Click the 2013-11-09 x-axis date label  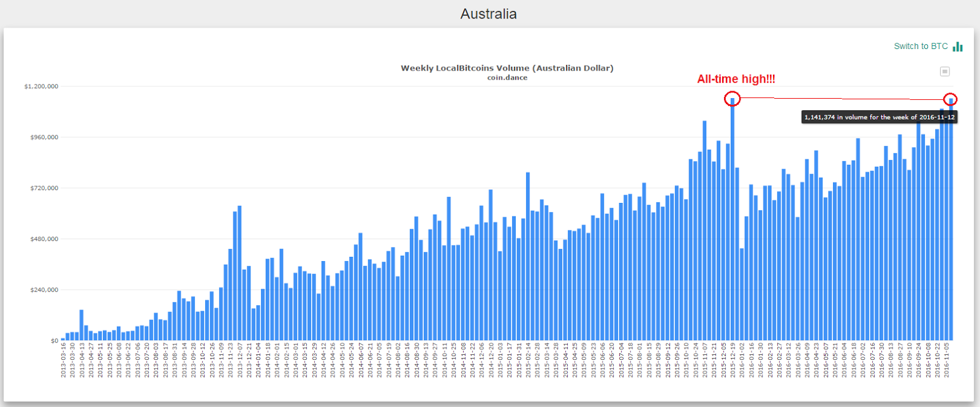pos(221,360)
